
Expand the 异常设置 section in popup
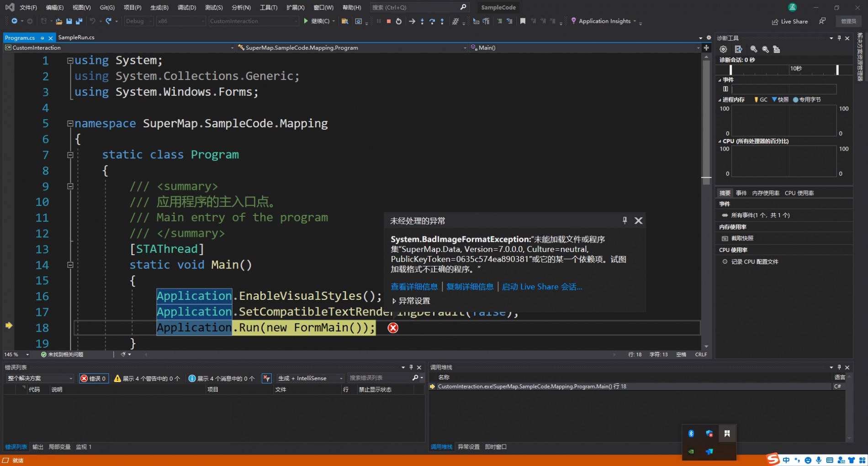tap(411, 301)
